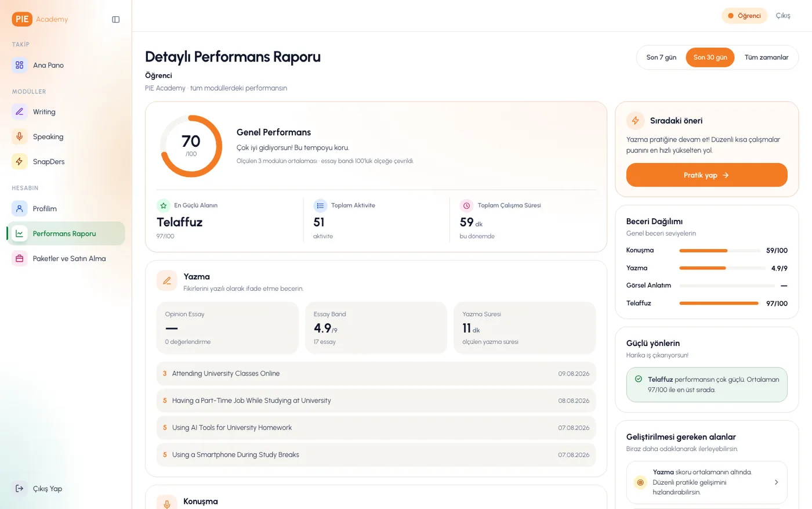Click the list icon beside Toplam Aktivite
Screen dimensions: 812x509
[320, 205]
